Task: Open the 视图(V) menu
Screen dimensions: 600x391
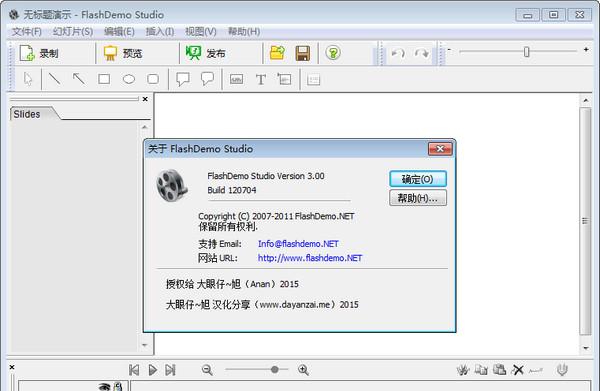Action: tap(201, 31)
